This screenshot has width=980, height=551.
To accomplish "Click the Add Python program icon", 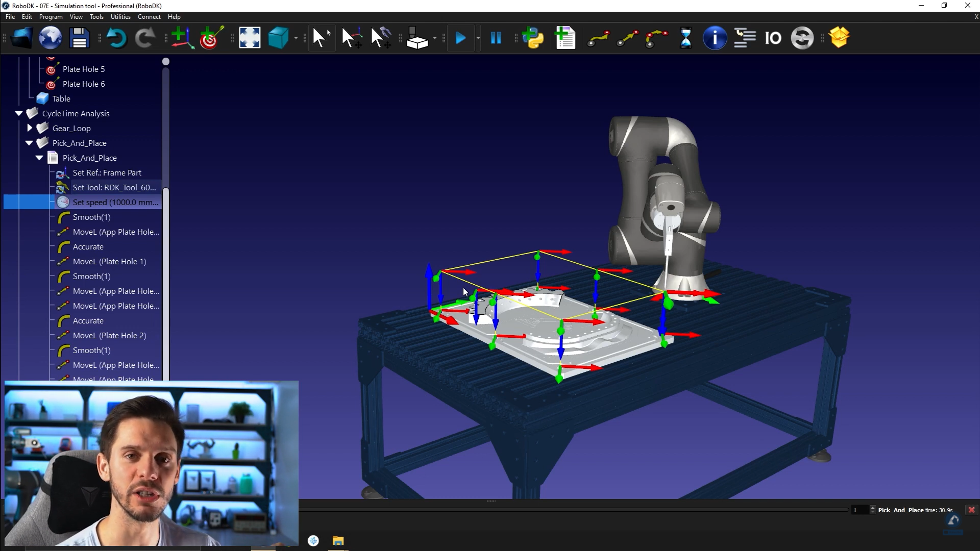I will click(x=533, y=38).
